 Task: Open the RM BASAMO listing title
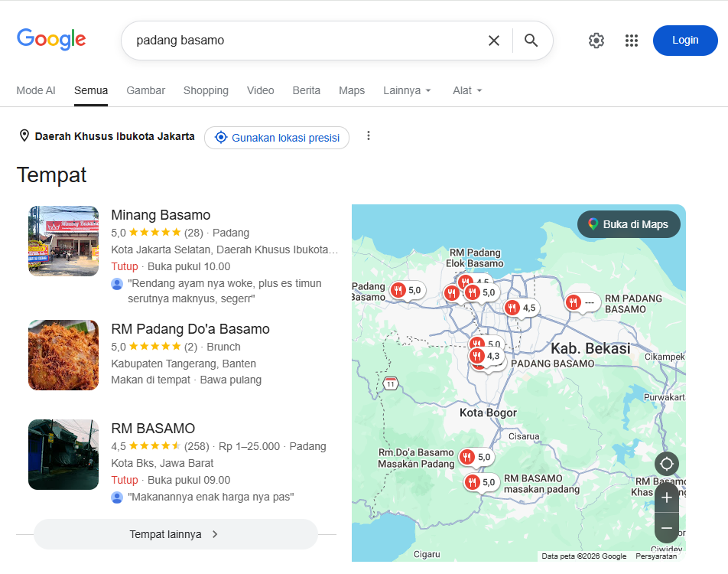click(153, 429)
